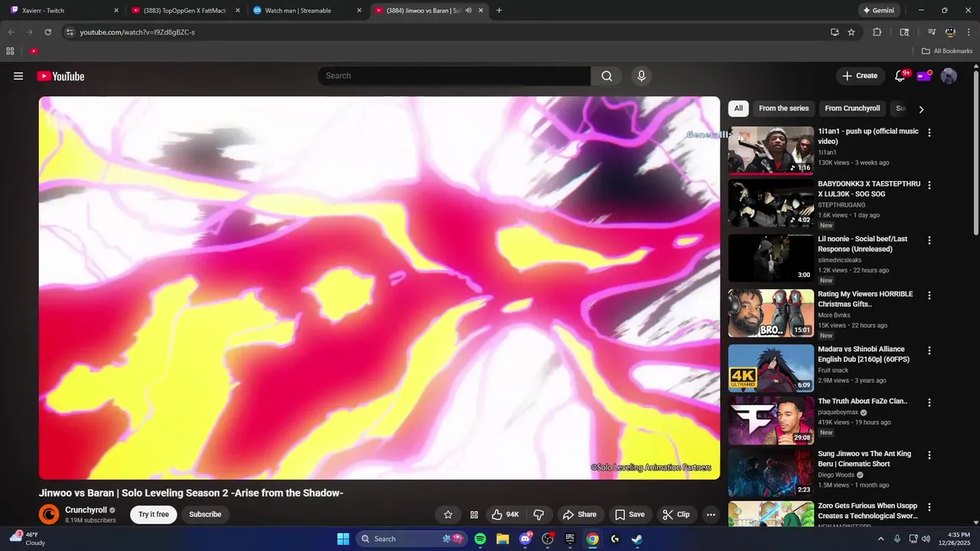Image resolution: width=980 pixels, height=551 pixels.
Task: Open the Crunchyroll channel name link
Action: coord(86,510)
